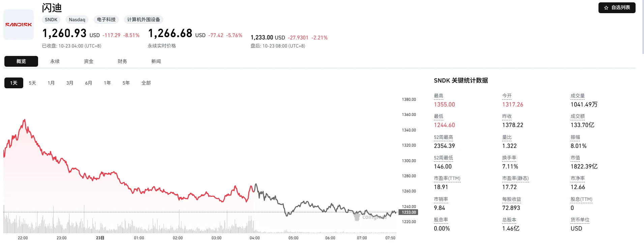The width and height of the screenshot is (644, 246).
Task: Switch to the 资金 tab
Action: [89, 61]
